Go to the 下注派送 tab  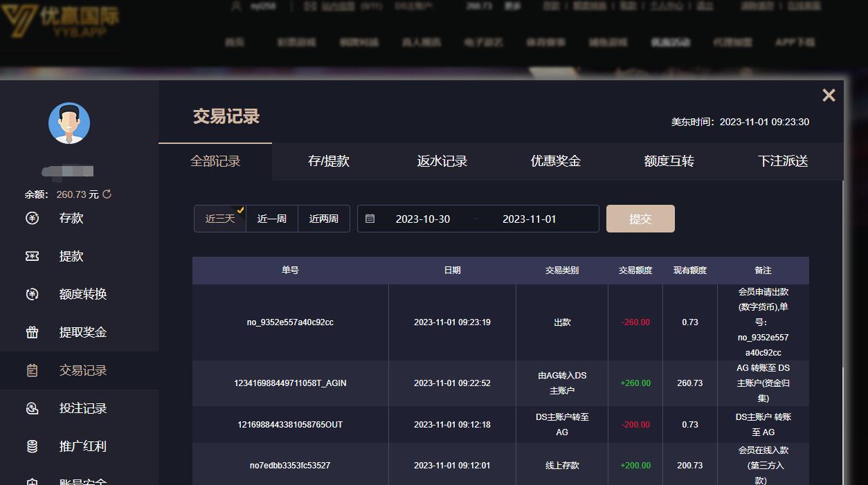pos(783,161)
